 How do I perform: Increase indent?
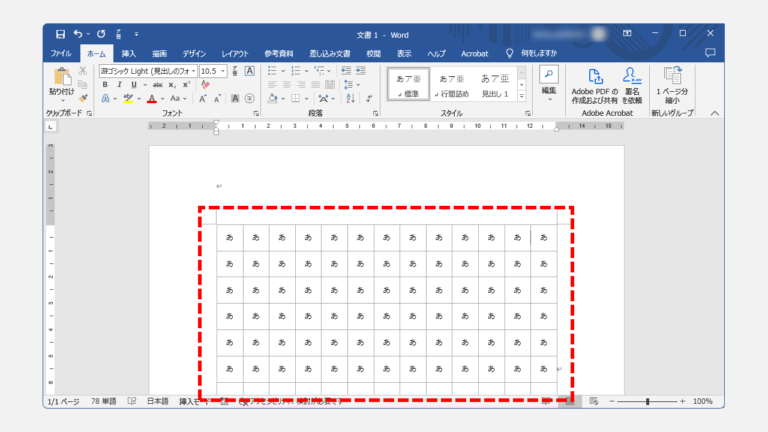tap(360, 71)
